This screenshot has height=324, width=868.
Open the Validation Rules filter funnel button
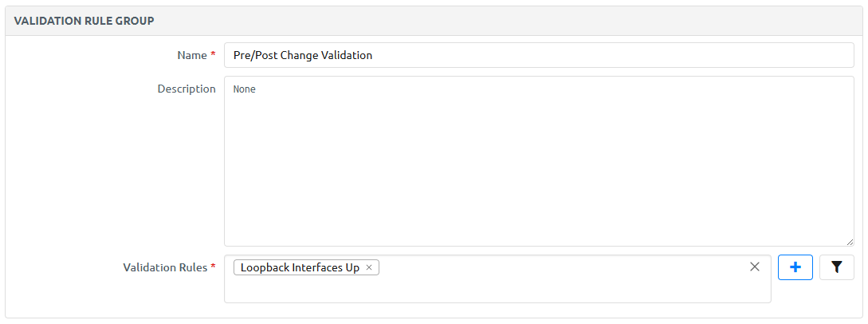click(836, 268)
